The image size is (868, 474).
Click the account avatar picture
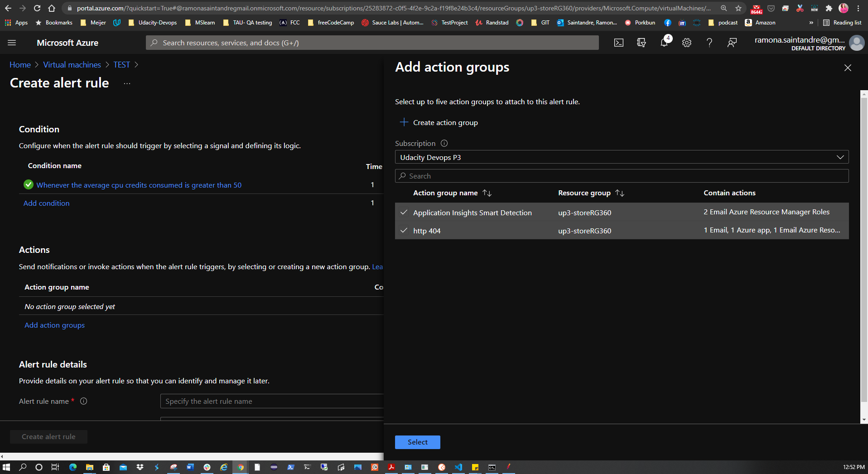(857, 43)
